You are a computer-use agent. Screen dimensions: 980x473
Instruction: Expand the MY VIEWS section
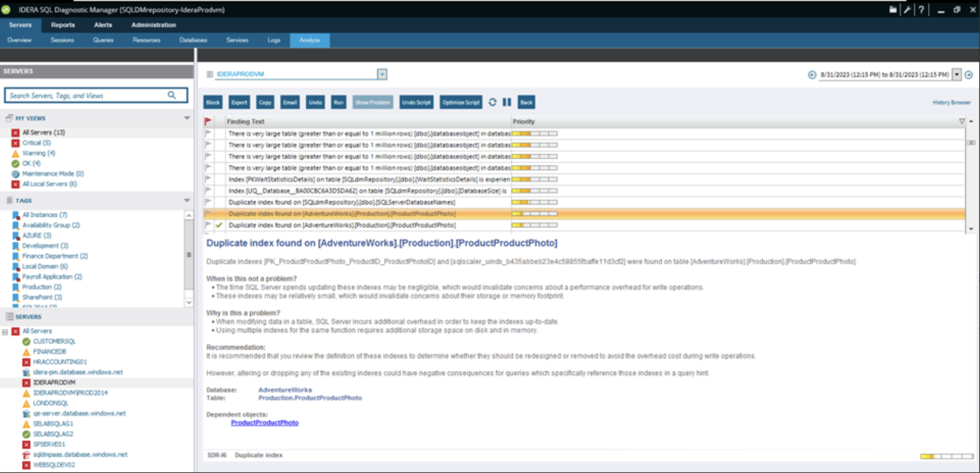187,118
